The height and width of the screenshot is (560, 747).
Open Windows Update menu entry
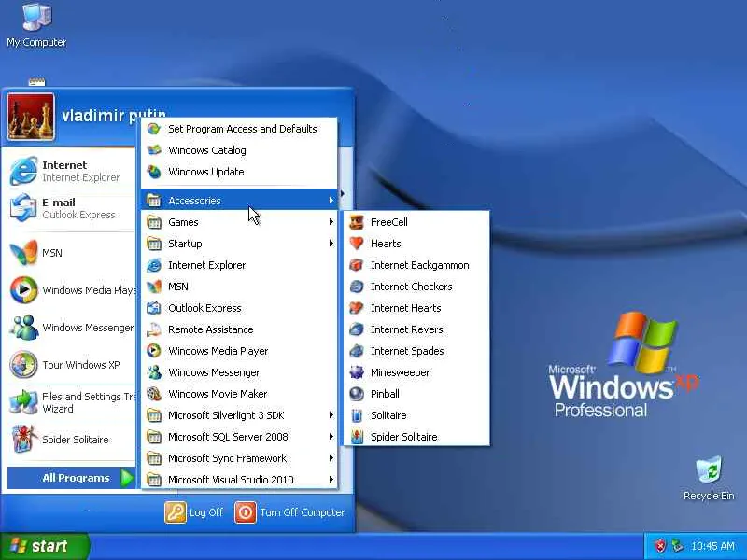(239, 172)
